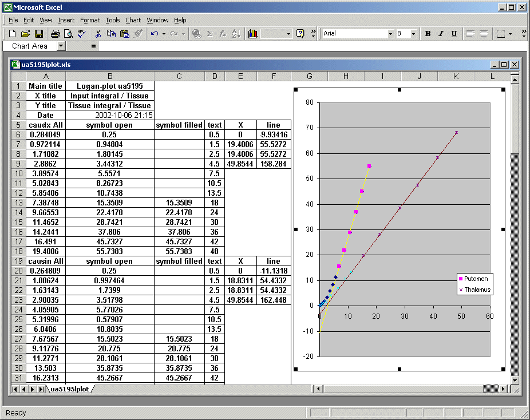Image resolution: width=530 pixels, height=420 pixels.
Task: Open the Chart Wizard icon
Action: click(253, 34)
